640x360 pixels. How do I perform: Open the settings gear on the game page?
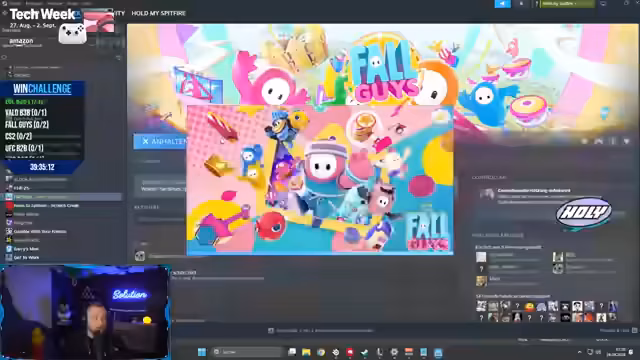tap(584, 141)
